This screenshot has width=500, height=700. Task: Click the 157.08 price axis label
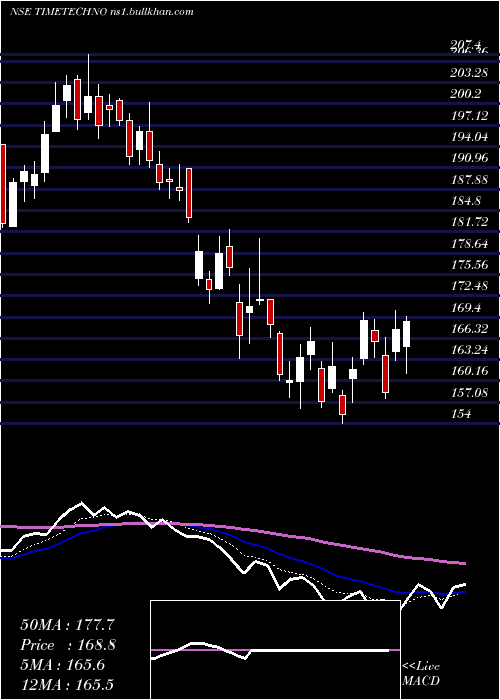pos(469,393)
